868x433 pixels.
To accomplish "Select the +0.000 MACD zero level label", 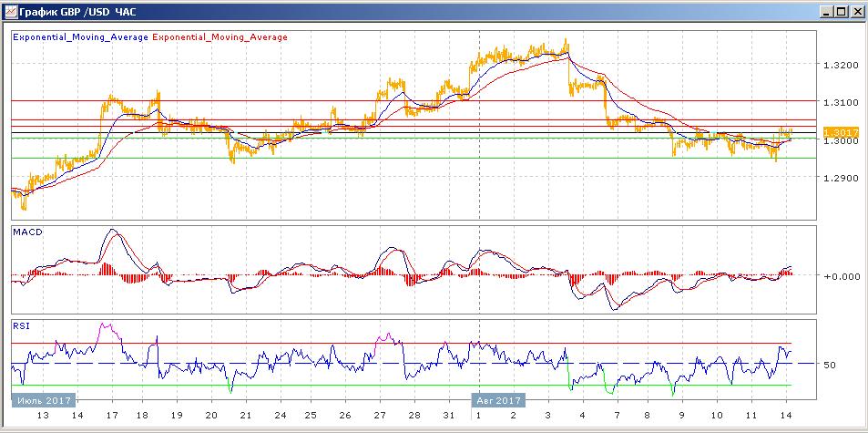I will click(x=839, y=275).
